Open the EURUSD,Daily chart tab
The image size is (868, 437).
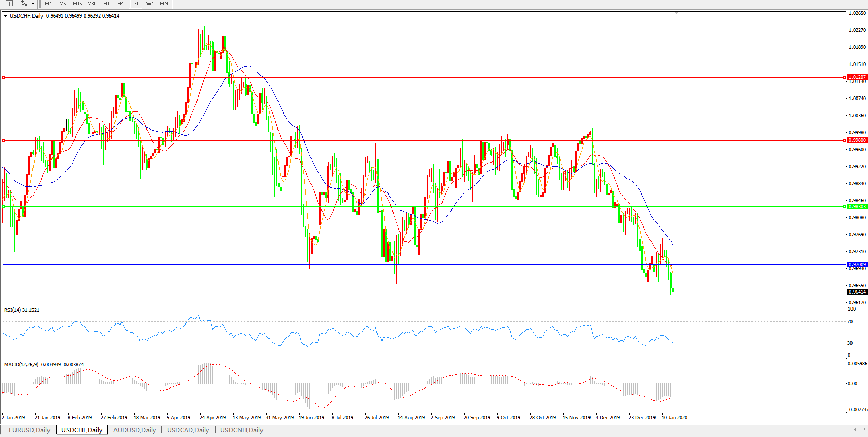coord(29,430)
